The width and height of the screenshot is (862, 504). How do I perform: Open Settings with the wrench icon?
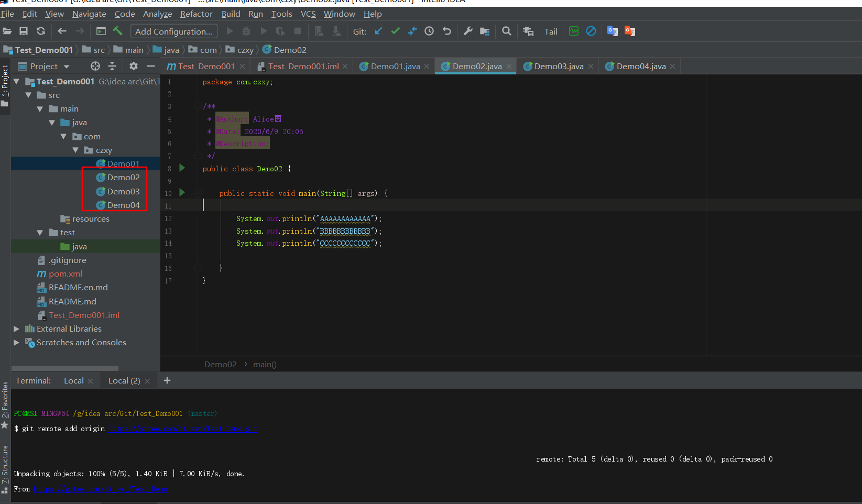tap(468, 31)
